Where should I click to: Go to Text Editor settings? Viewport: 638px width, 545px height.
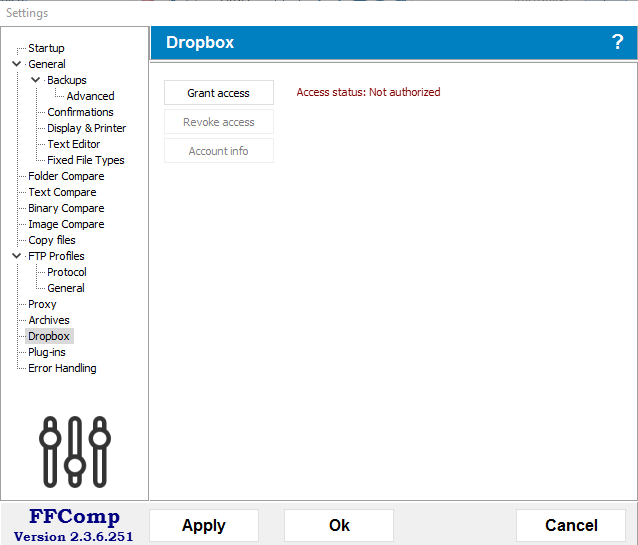(73, 144)
